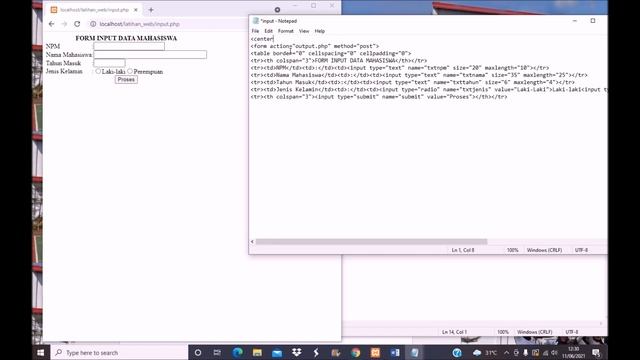Click the <center line in Notepad
Screen dimensions: 640x360
pyautogui.click(x=262, y=39)
